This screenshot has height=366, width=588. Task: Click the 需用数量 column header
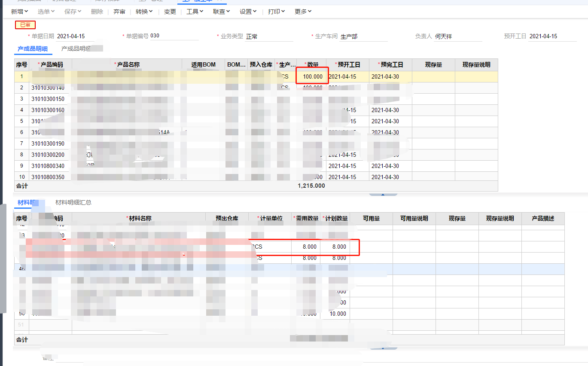pyautogui.click(x=306, y=218)
